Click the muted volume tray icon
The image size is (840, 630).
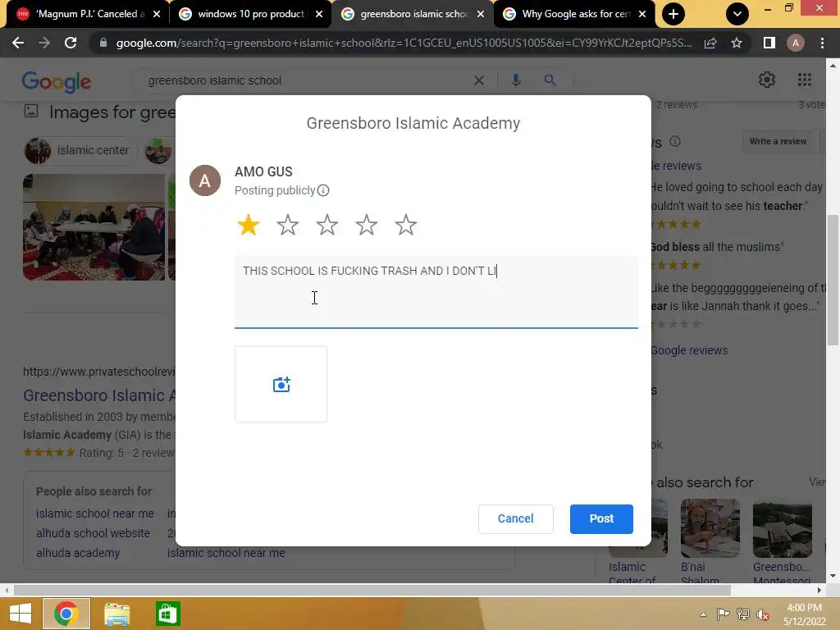763,614
